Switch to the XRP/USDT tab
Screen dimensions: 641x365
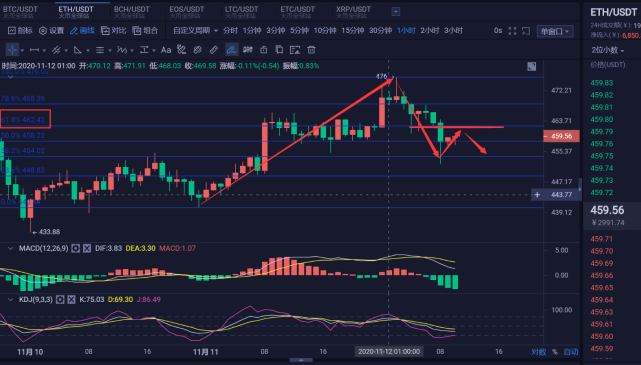coord(353,11)
